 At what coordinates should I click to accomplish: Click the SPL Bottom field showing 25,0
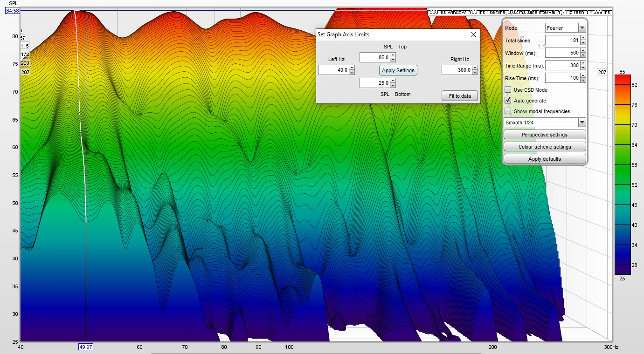(375, 83)
